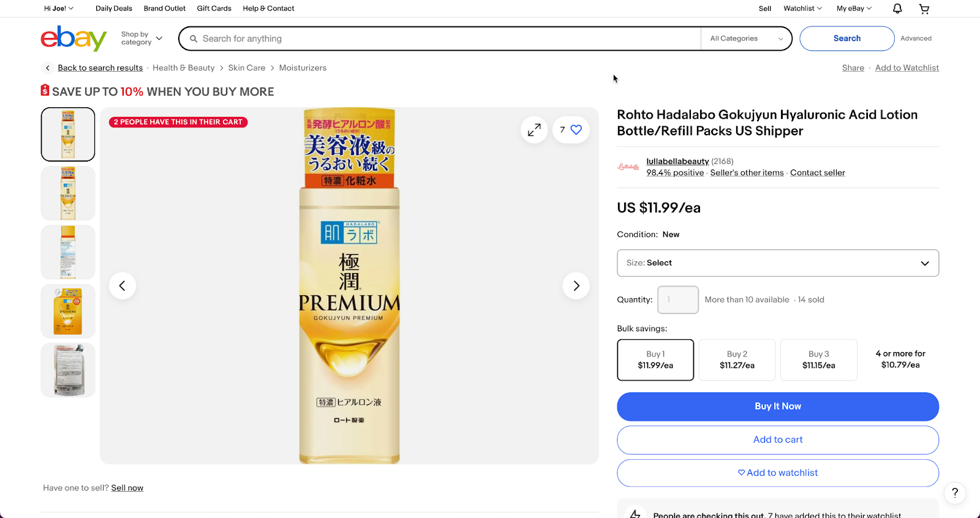Click the back arrow beside search results
This screenshot has width=980, height=518.
pos(48,68)
